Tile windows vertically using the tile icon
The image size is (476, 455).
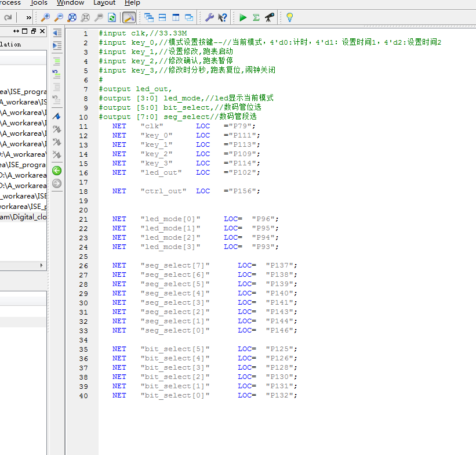pyautogui.click(x=175, y=17)
